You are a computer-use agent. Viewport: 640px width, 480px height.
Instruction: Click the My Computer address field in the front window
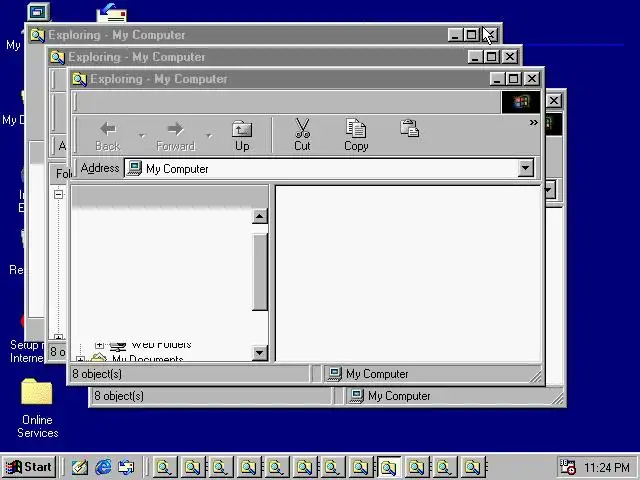[x=329, y=168]
